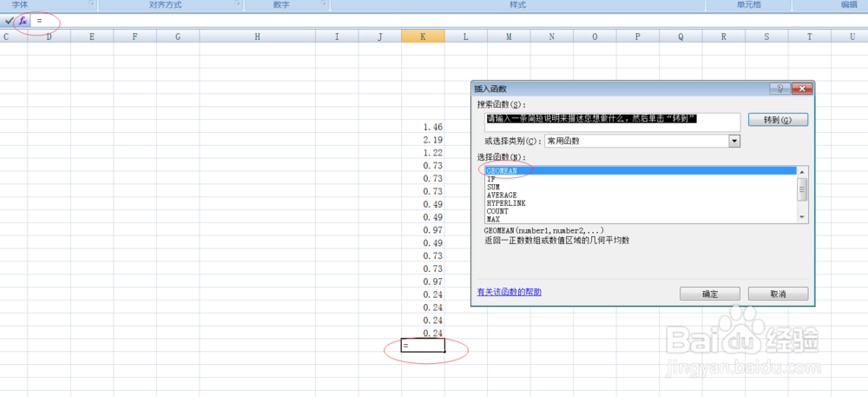Select GEOMEAN in the function list
The height and width of the screenshot is (397, 868).
click(640, 171)
